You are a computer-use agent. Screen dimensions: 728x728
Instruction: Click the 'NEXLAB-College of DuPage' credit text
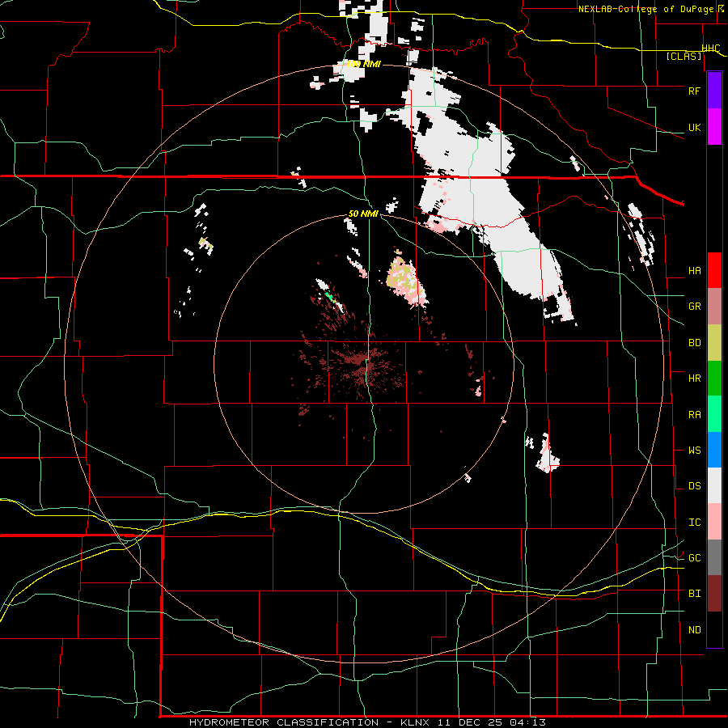(x=645, y=9)
